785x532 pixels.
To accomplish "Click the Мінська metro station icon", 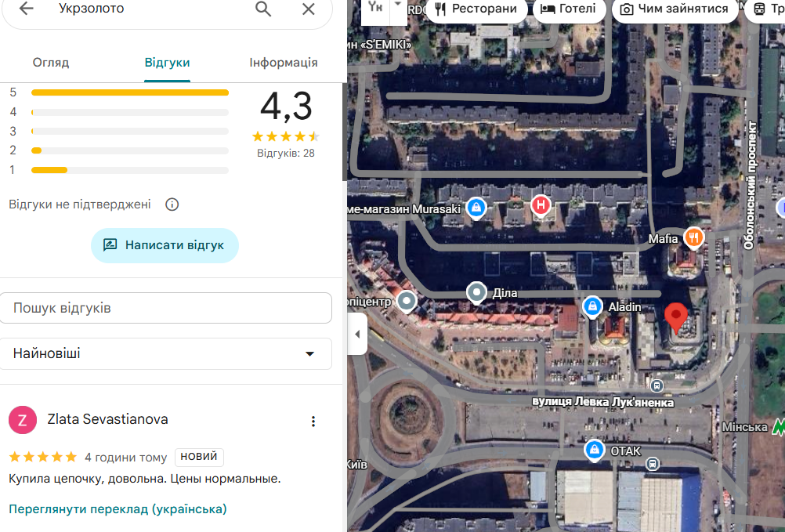I will point(778,426).
